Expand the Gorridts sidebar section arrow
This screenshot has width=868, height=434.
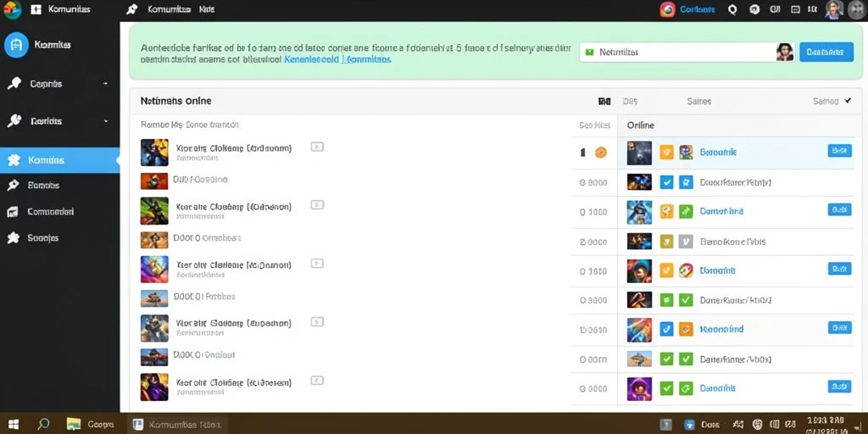click(106, 120)
